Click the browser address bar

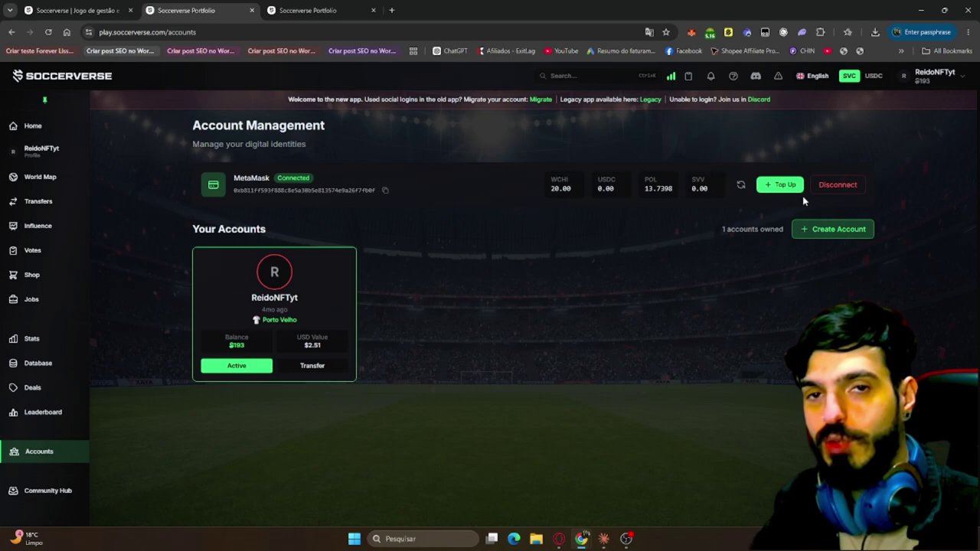(x=367, y=32)
